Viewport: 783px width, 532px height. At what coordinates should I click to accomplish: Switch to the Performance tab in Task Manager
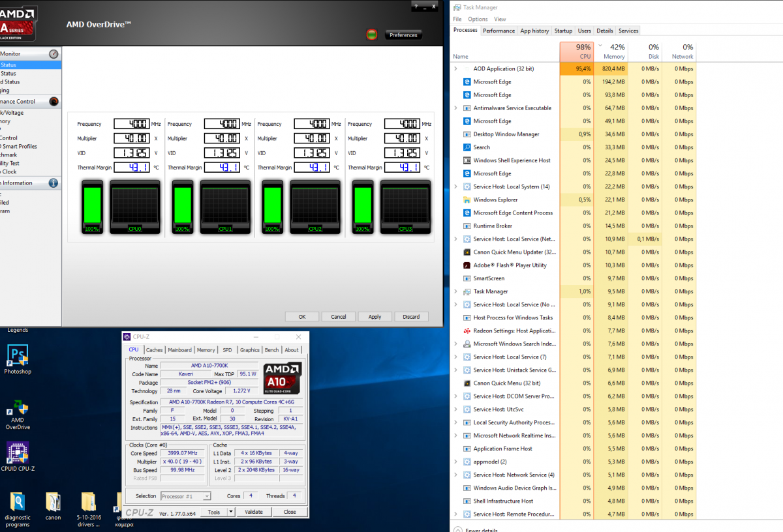point(499,31)
